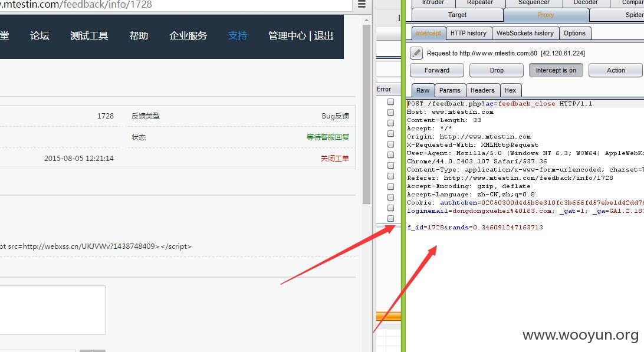The height and width of the screenshot is (352, 644).
Task: Switch to the Params tab
Action: click(450, 90)
